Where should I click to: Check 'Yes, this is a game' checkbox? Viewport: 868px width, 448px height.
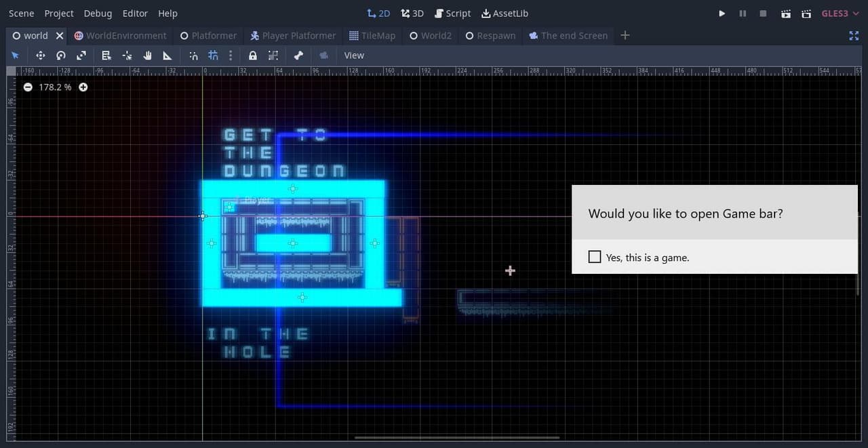595,257
